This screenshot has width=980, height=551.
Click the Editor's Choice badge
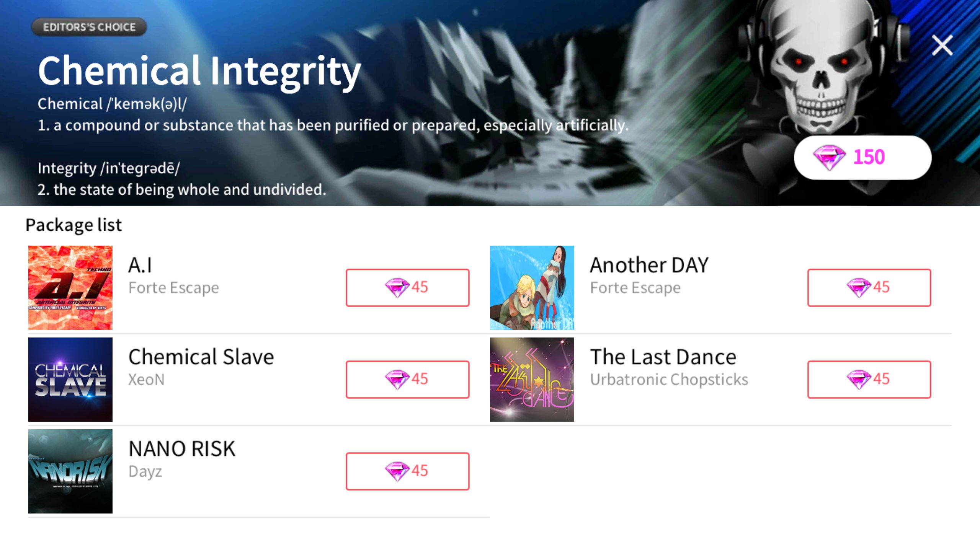(x=89, y=27)
